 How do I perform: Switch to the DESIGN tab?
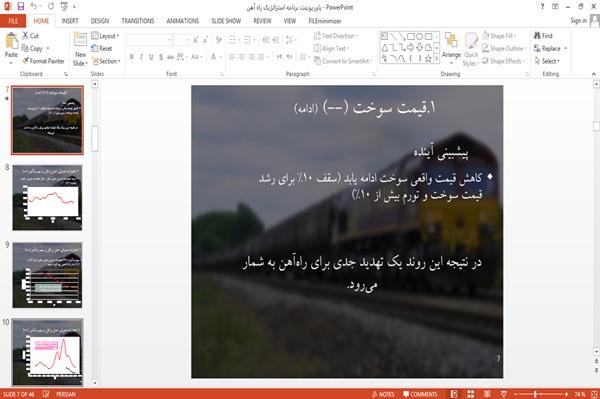[100, 21]
